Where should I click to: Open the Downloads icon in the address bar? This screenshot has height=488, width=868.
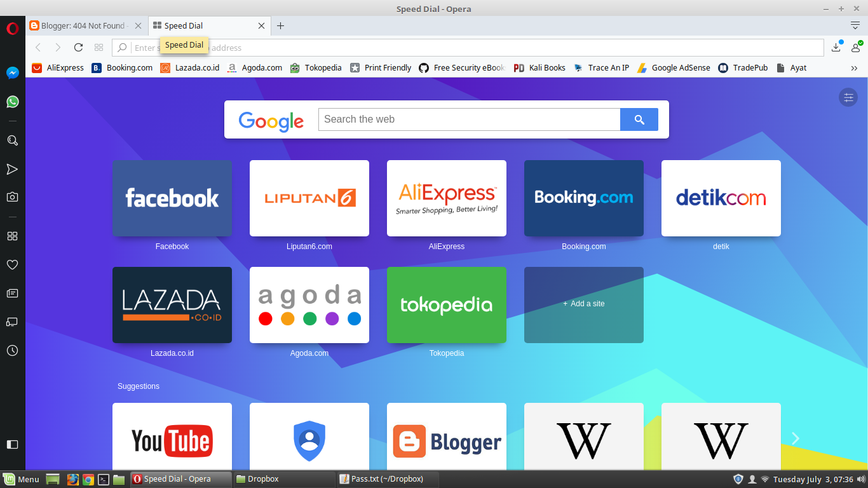pos(836,47)
